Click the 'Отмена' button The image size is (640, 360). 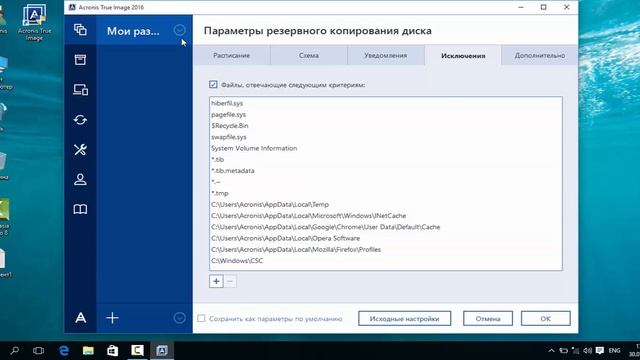coord(488,318)
